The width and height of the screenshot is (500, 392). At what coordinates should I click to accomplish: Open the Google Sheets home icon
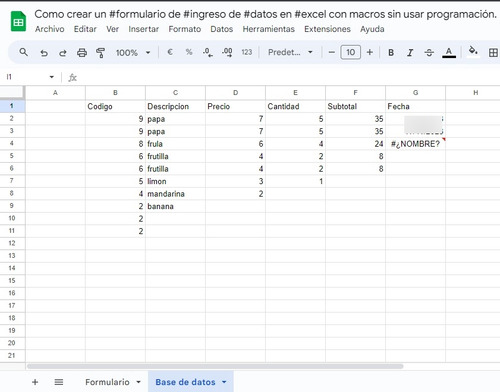[18, 21]
